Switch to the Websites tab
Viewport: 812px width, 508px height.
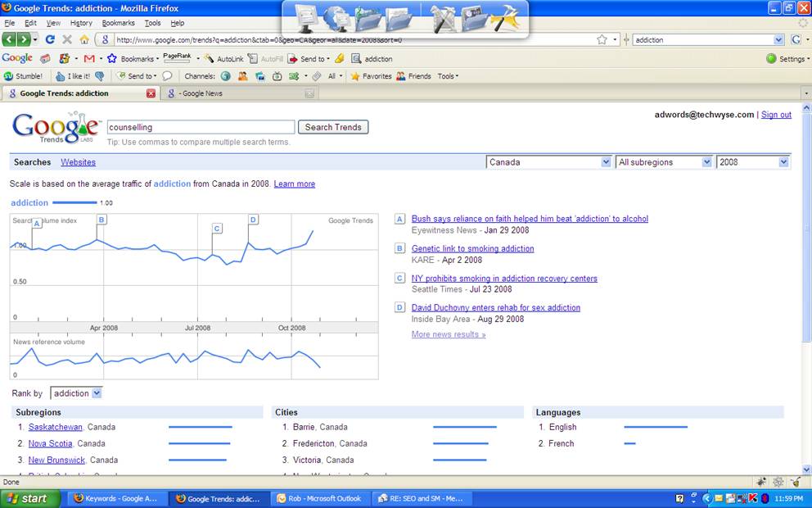tap(79, 161)
